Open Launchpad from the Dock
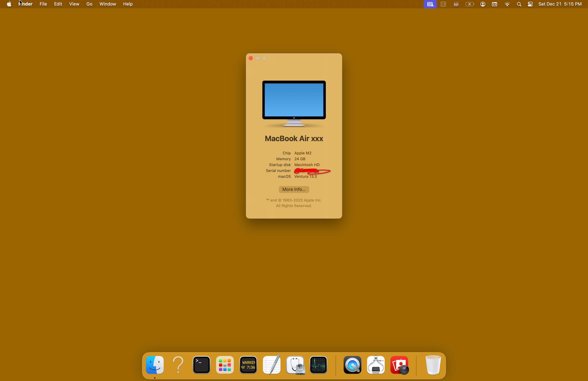588x381 pixels. pos(225,365)
